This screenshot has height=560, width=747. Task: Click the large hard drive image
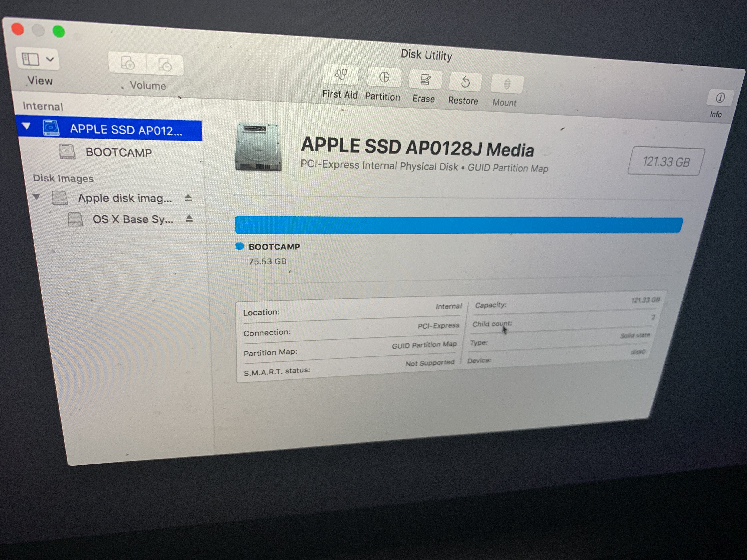coord(258,147)
